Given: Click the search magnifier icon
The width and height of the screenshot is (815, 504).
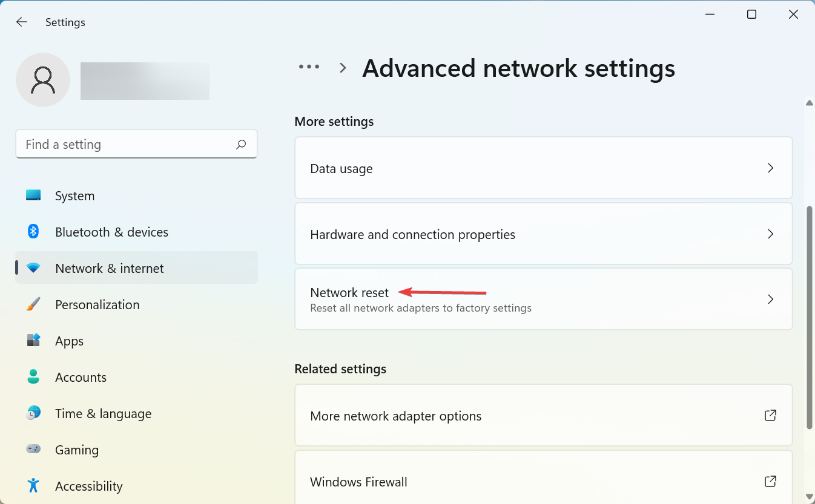Looking at the screenshot, I should 241,145.
